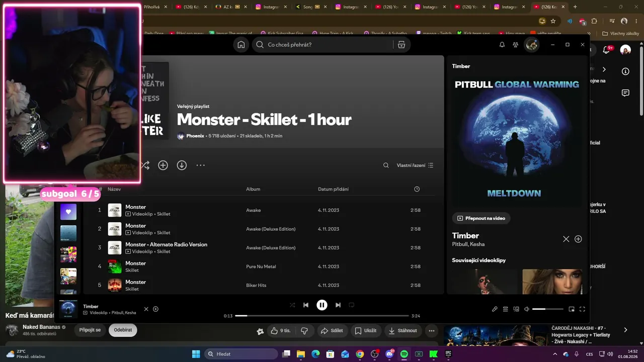This screenshot has width=644, height=362.
Task: Open a new Chrome tab
Action: click(575, 7)
